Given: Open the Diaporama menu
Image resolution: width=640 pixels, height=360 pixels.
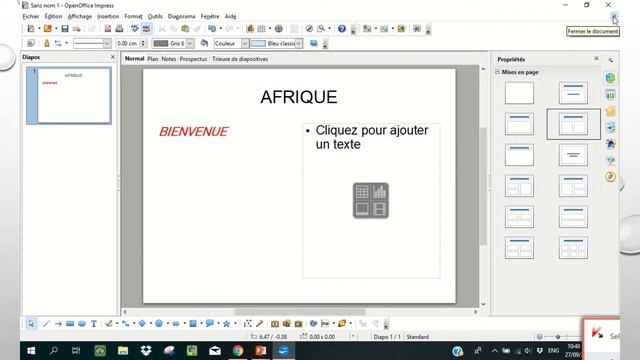Looking at the screenshot, I should 181,16.
